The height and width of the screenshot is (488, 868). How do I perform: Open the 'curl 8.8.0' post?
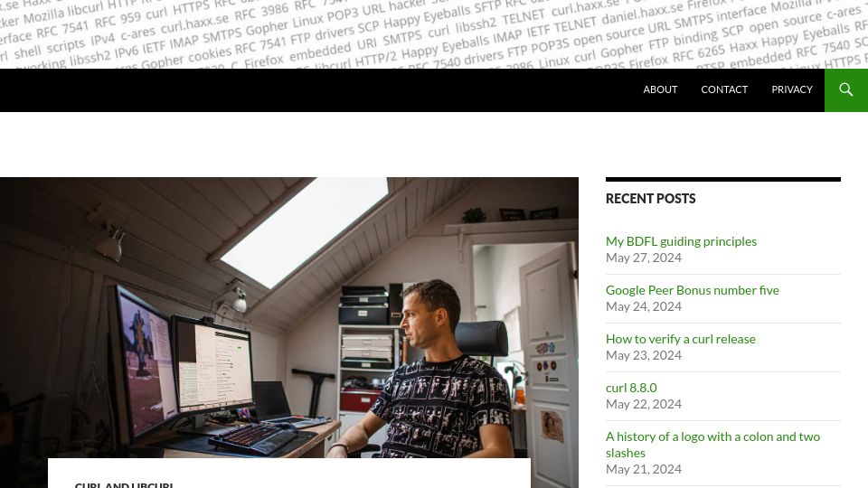(631, 388)
